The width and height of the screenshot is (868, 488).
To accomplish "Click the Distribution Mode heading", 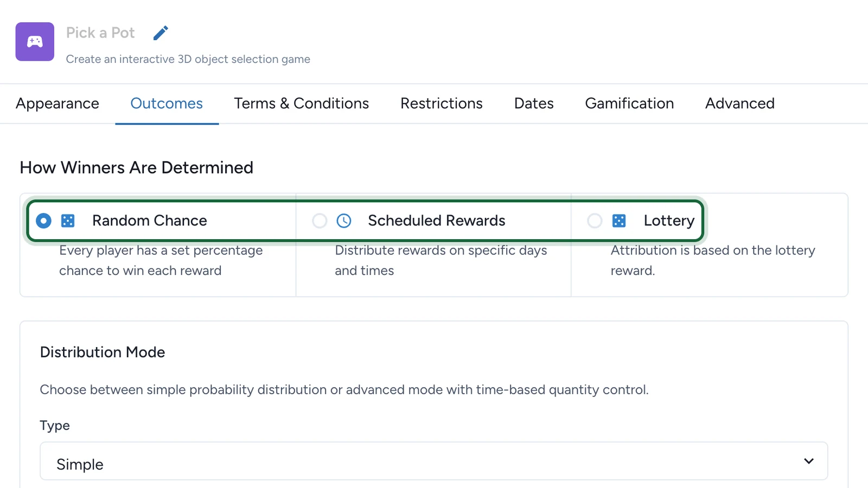I will pyautogui.click(x=103, y=352).
